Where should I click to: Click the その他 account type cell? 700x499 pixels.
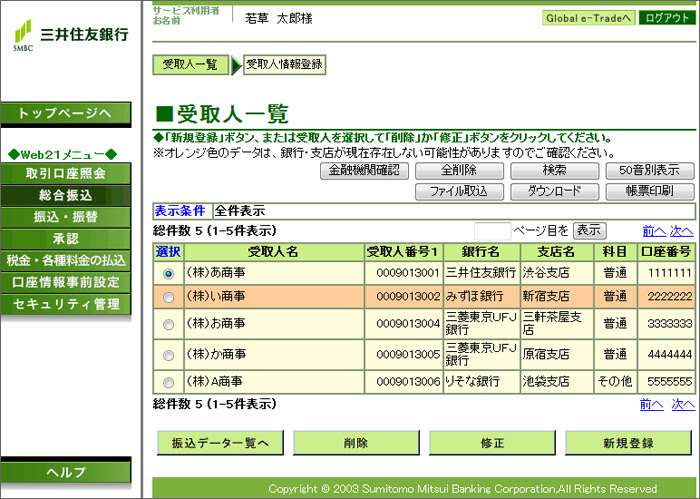pos(615,382)
